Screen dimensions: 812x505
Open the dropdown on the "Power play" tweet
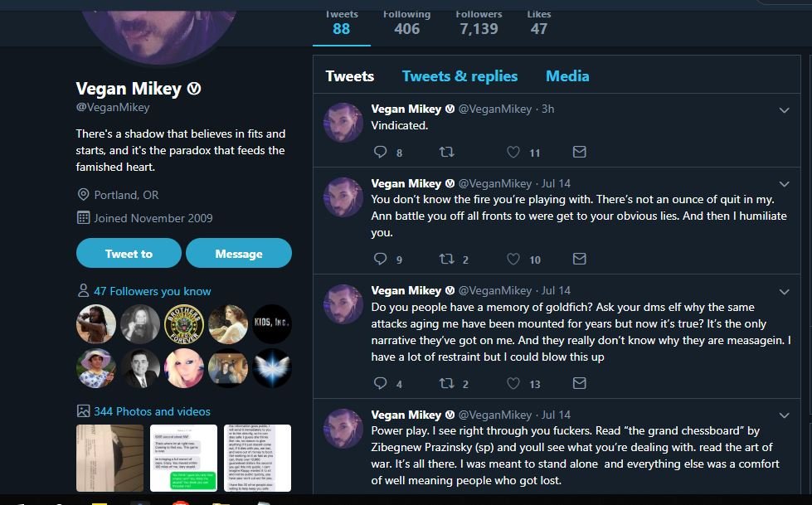[x=785, y=415]
